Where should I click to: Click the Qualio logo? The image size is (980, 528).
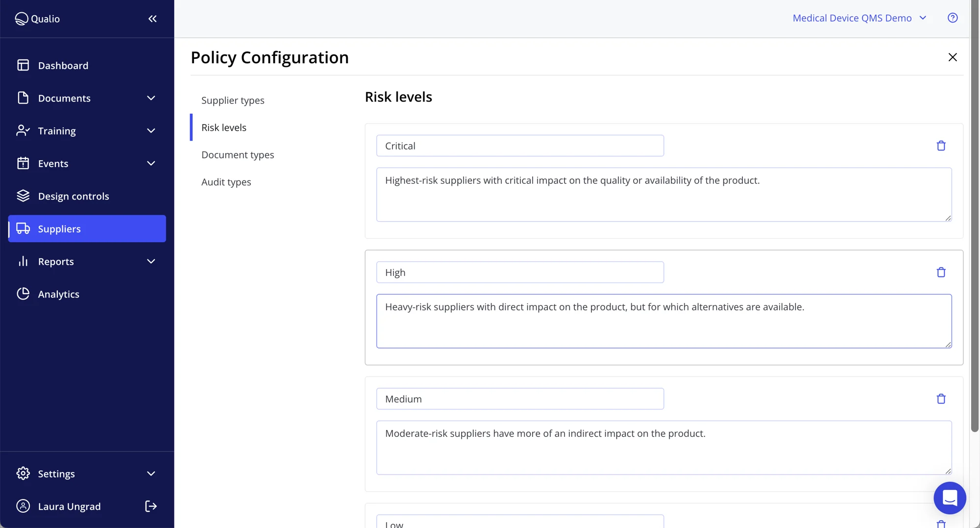click(37, 19)
